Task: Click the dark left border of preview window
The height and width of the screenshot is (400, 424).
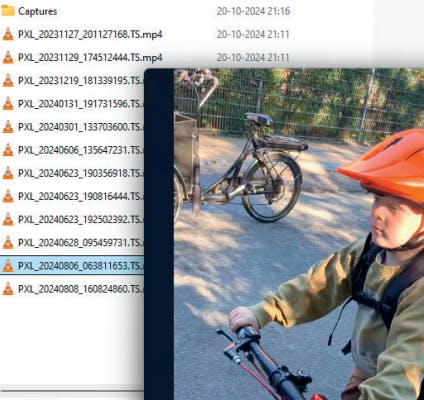Action: tap(159, 234)
